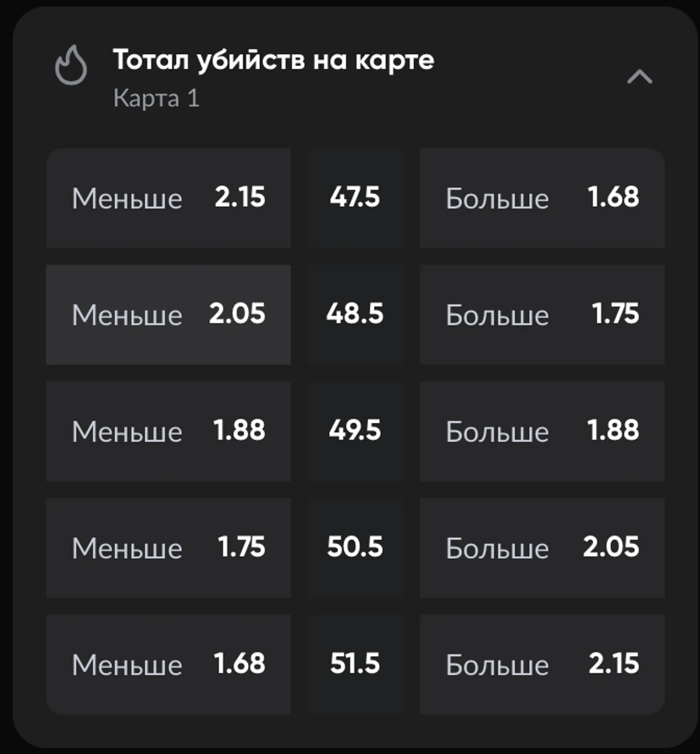This screenshot has width=700, height=754.
Task: Click the 49.5 total line value
Action: (355, 430)
